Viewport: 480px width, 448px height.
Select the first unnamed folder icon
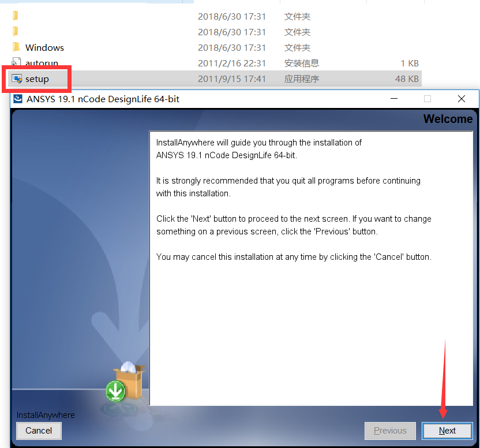[16, 16]
